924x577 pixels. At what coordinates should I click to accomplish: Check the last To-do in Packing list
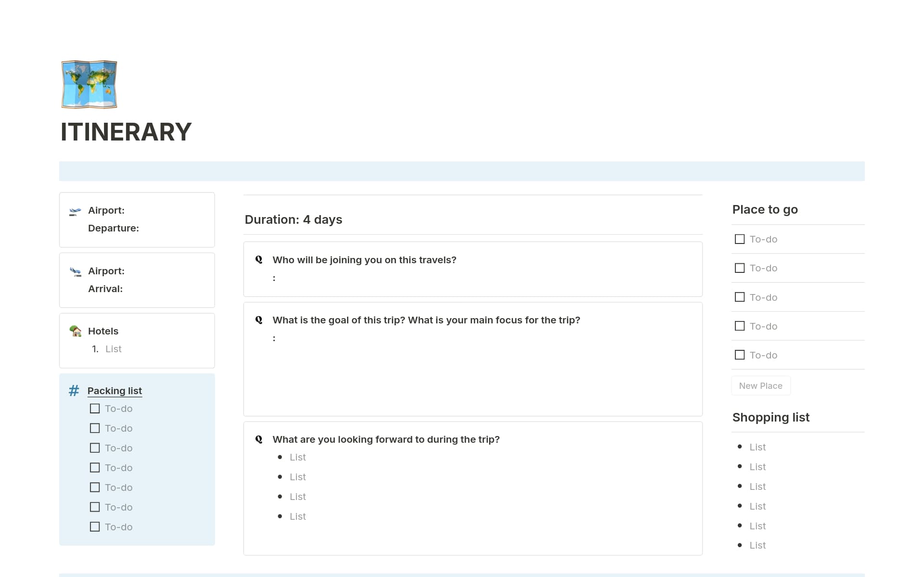(x=94, y=527)
